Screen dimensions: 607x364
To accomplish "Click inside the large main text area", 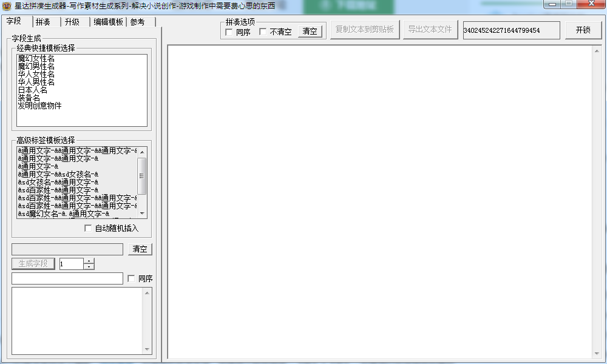I will pyautogui.click(x=380, y=202).
